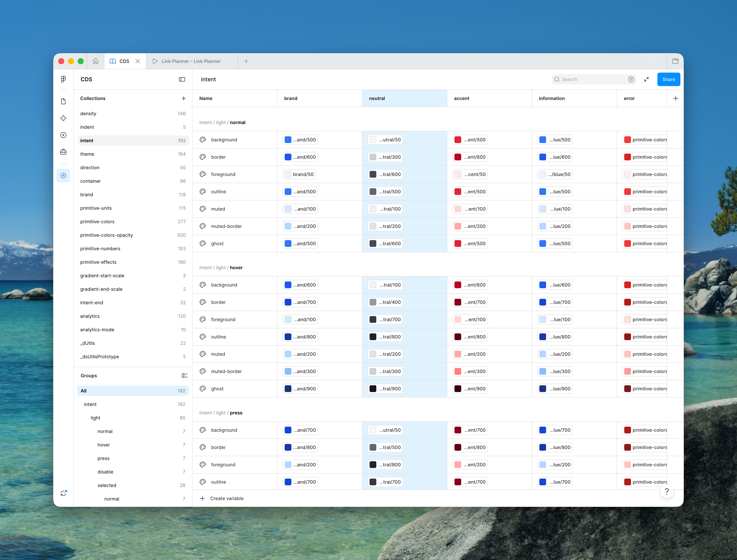Screen dimensions: 737x560
Task: Select the gradient-start-scale collection
Action: tap(133, 276)
